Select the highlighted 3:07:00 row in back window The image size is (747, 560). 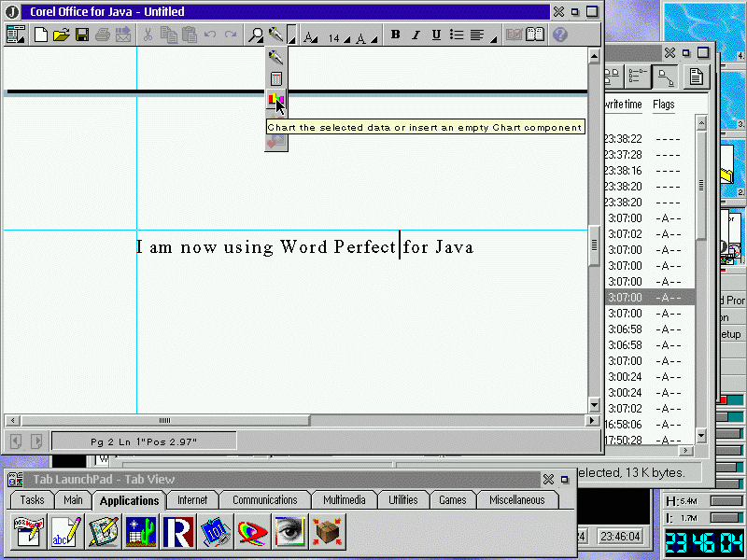(x=650, y=298)
